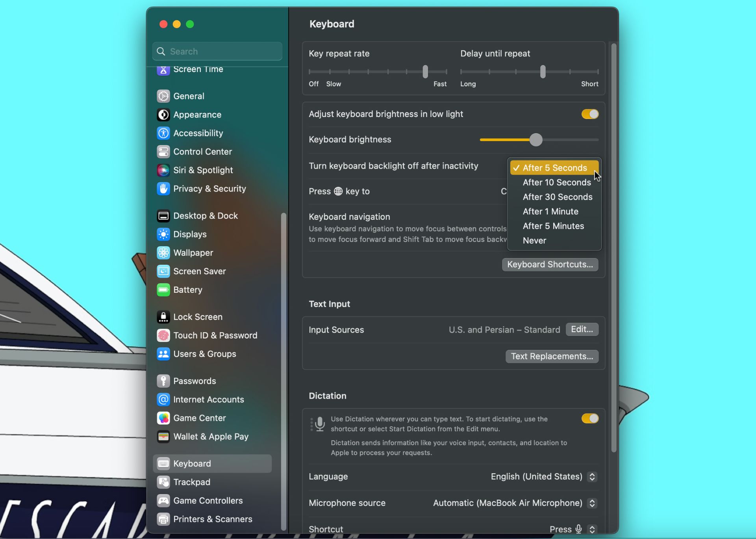The image size is (756, 539).
Task: Click Keyboard Shortcuts button
Action: [550, 265]
